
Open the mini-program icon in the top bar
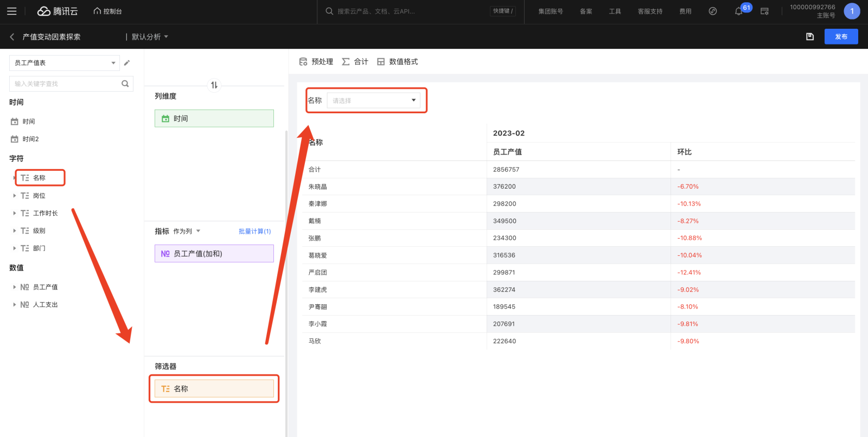click(x=713, y=11)
